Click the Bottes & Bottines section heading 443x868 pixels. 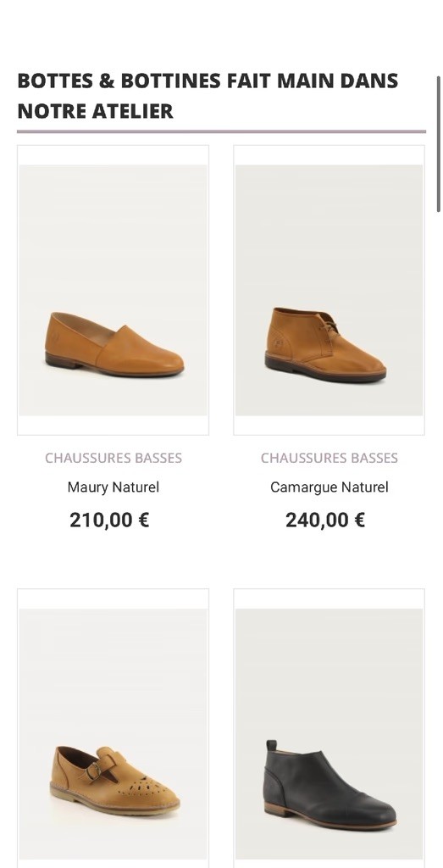pos(208,95)
